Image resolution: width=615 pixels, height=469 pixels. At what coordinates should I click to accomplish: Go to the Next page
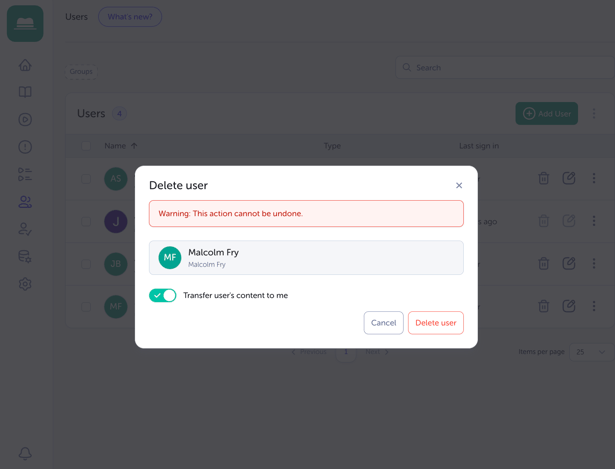coord(377,352)
